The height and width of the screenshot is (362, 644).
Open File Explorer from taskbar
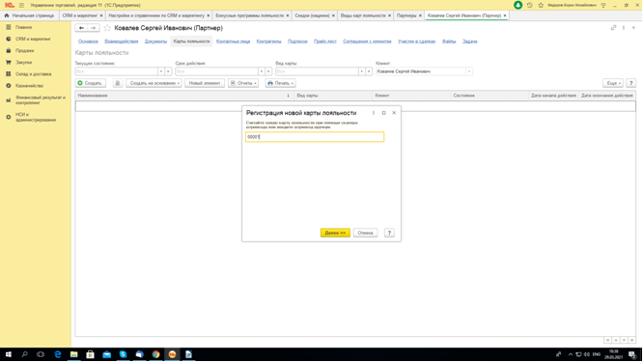[x=74, y=354]
